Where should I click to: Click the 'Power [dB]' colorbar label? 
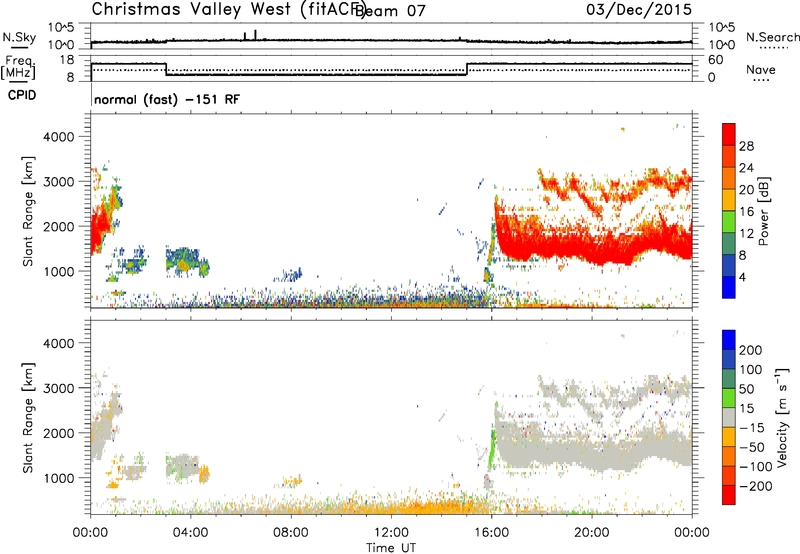764,211
